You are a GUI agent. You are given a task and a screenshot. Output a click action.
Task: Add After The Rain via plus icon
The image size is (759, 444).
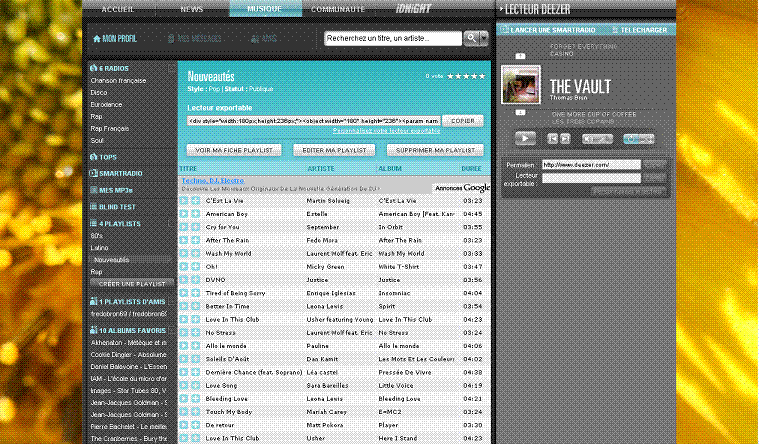tap(196, 240)
